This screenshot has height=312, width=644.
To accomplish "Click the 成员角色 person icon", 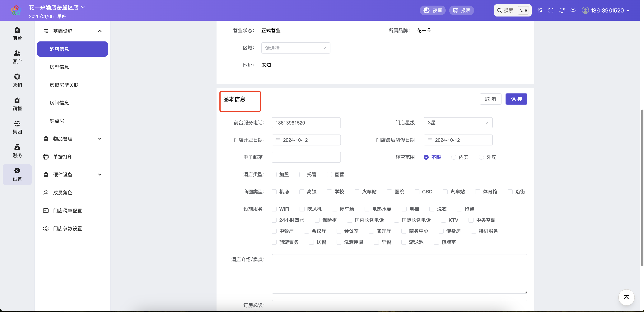I will [46, 193].
